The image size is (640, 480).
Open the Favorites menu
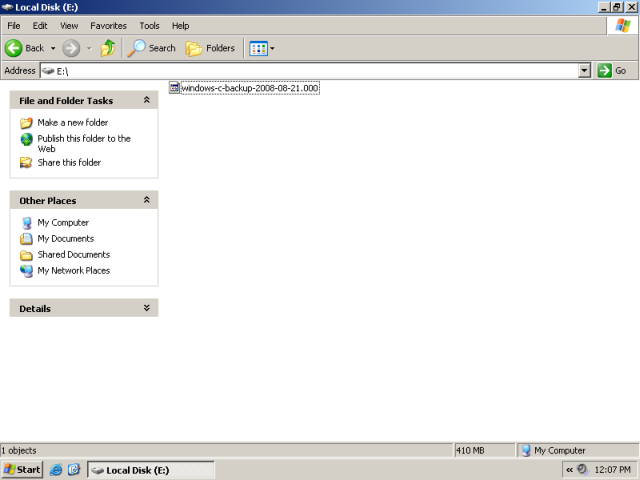pos(108,26)
